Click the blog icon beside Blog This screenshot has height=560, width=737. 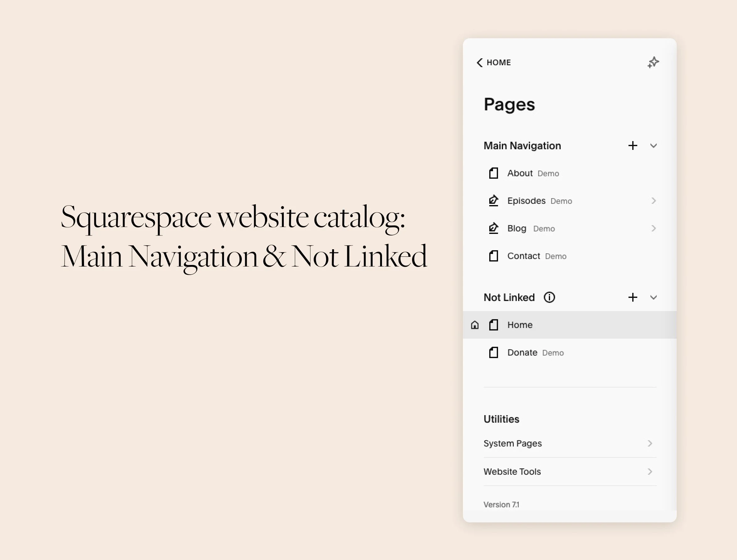click(493, 228)
